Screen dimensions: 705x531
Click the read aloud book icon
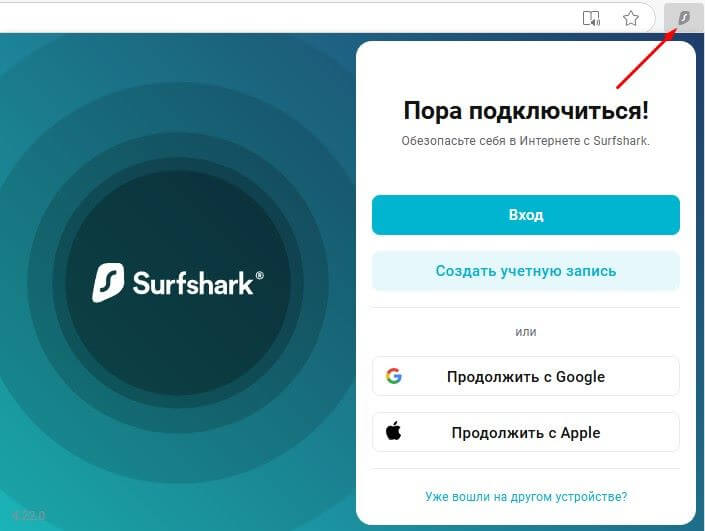tap(591, 18)
